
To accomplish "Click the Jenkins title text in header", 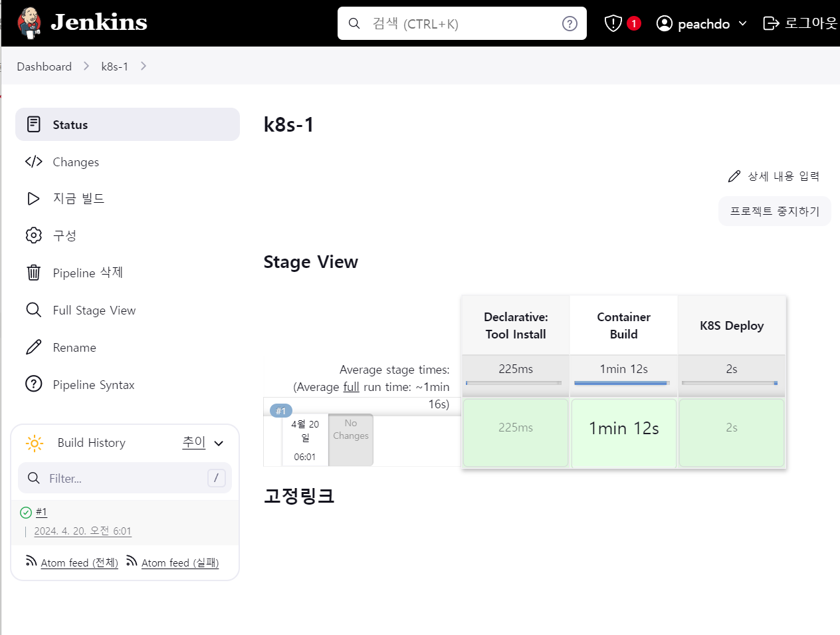I will pos(99,23).
